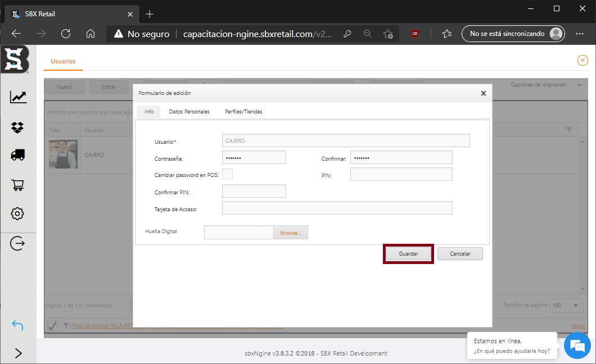The image size is (596, 364).
Task: Click the browser back arrow
Action: pos(16,34)
